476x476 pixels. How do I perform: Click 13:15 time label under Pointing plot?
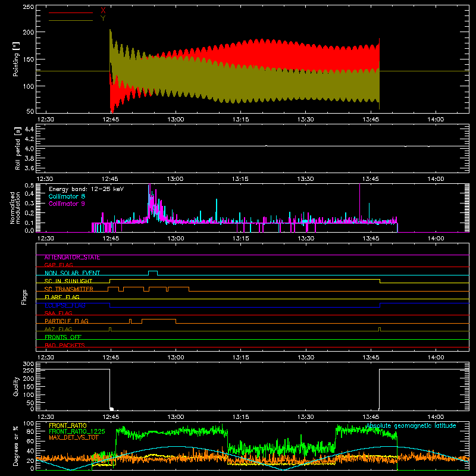point(241,120)
